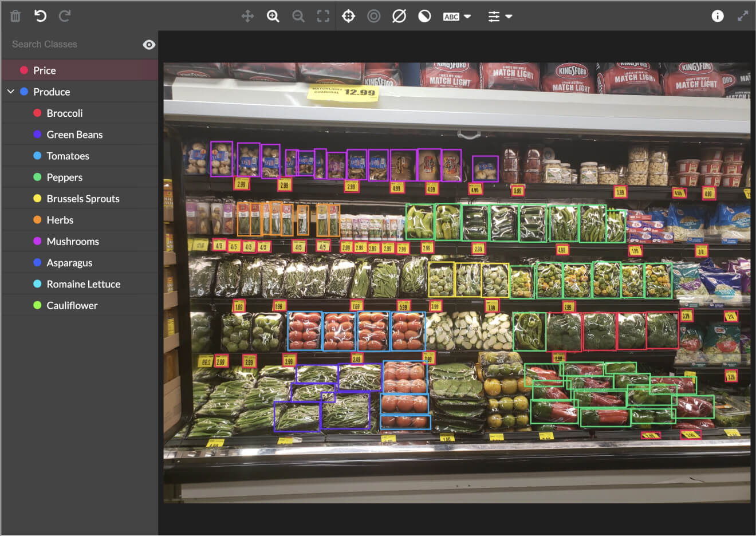Screen dimensions: 756x536
Task: Open the adjustment sliders dropdown
Action: (x=499, y=17)
